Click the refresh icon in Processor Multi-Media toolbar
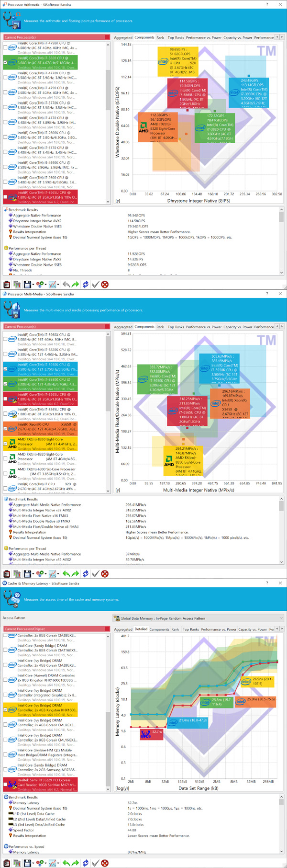Image resolution: width=287 pixels, height=868 pixels. pyautogui.click(x=86, y=574)
